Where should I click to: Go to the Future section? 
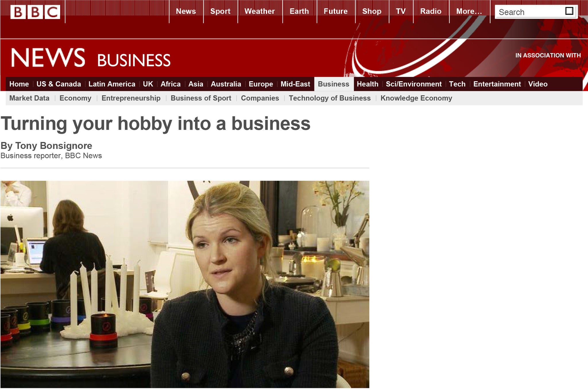[x=336, y=11]
